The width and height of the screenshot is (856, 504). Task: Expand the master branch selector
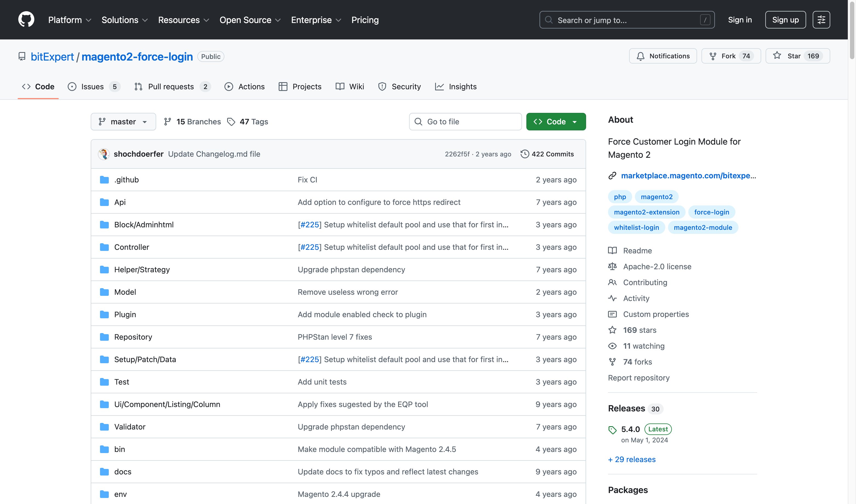click(123, 122)
